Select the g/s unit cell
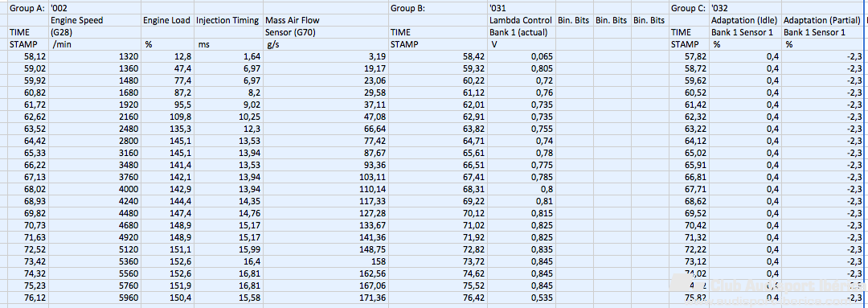The image size is (868, 308). [x=325, y=44]
